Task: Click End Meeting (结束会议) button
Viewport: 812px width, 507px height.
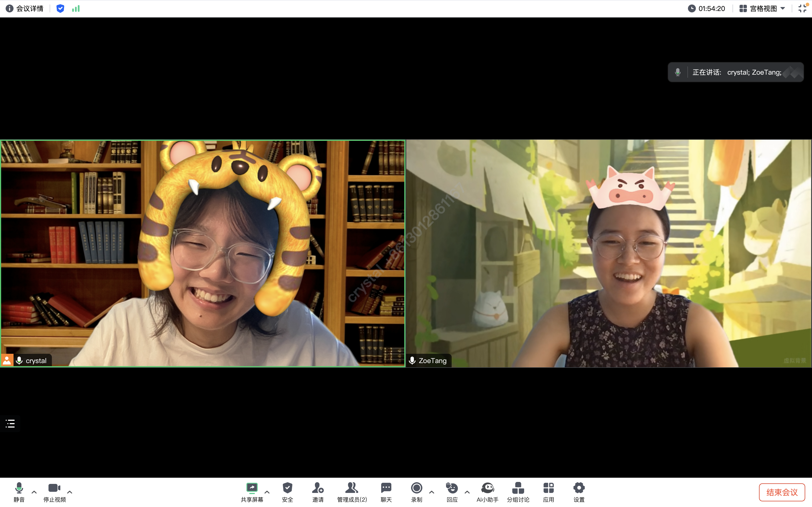Action: pos(782,492)
